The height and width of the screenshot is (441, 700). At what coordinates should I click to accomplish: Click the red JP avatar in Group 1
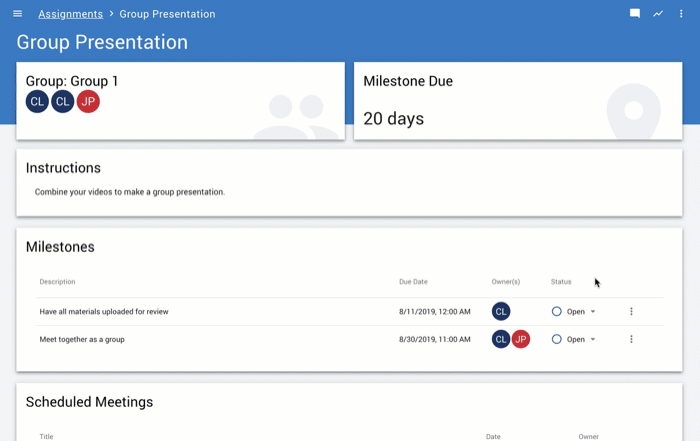pyautogui.click(x=88, y=102)
